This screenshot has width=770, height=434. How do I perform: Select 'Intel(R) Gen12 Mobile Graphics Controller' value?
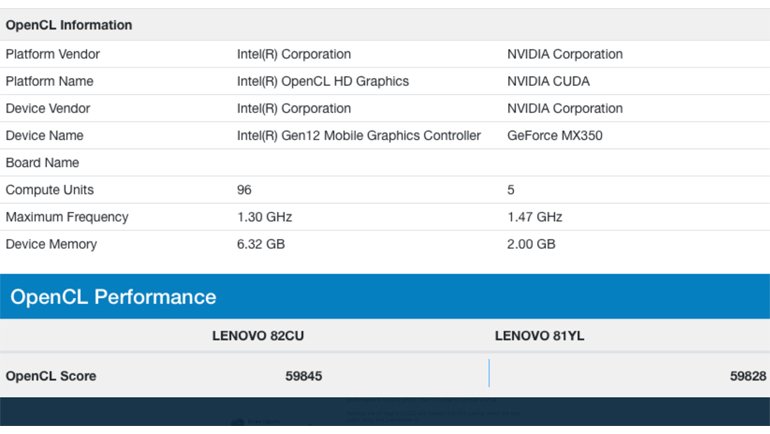pos(358,136)
